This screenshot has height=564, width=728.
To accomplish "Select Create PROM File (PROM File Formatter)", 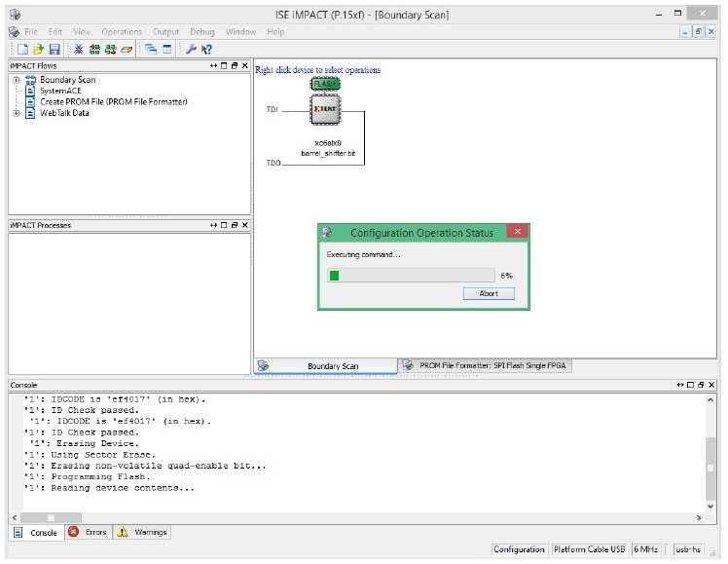I will (114, 101).
